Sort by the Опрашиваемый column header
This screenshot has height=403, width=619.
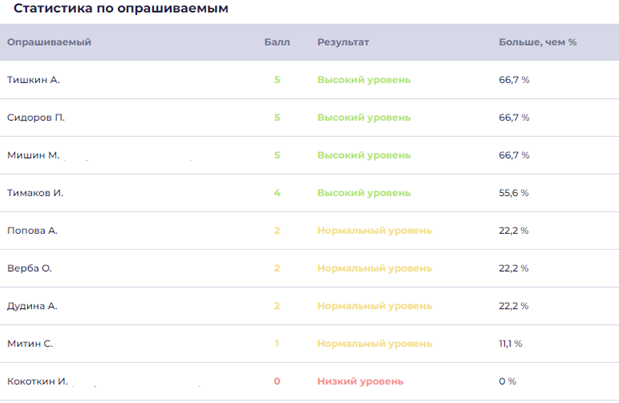point(49,42)
